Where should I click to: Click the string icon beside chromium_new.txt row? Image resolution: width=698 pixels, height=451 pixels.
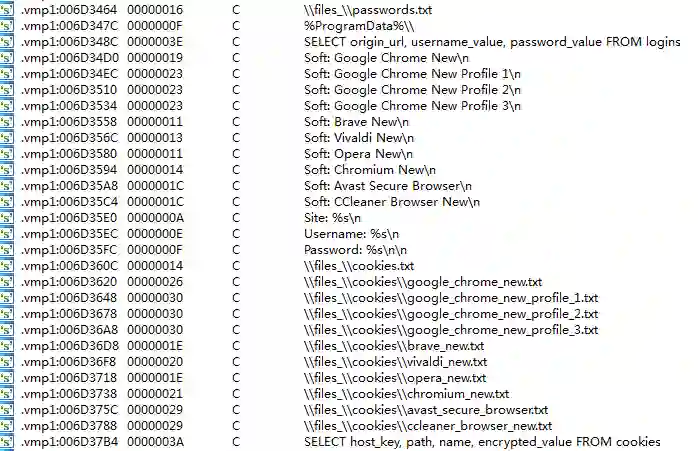(8, 394)
